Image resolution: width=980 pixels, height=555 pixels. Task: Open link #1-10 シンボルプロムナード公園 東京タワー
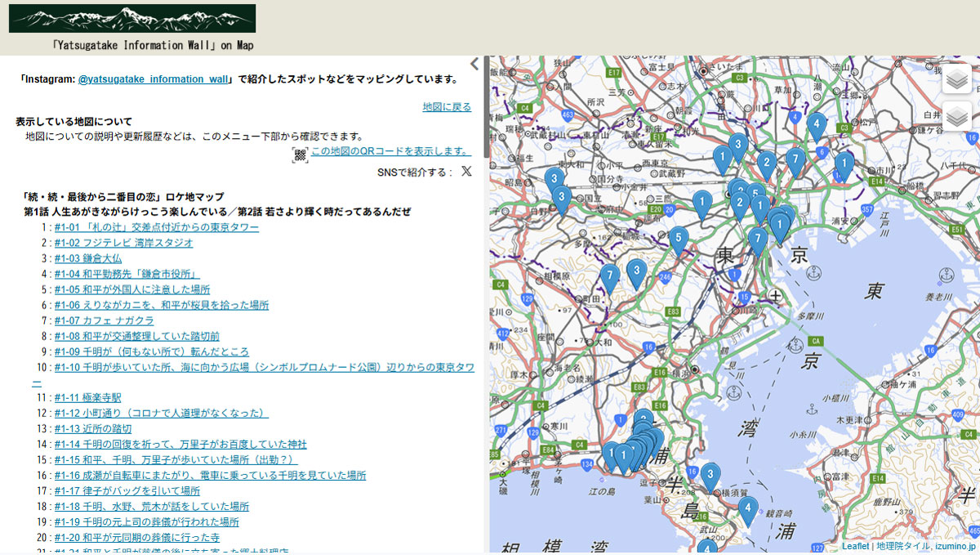click(265, 367)
